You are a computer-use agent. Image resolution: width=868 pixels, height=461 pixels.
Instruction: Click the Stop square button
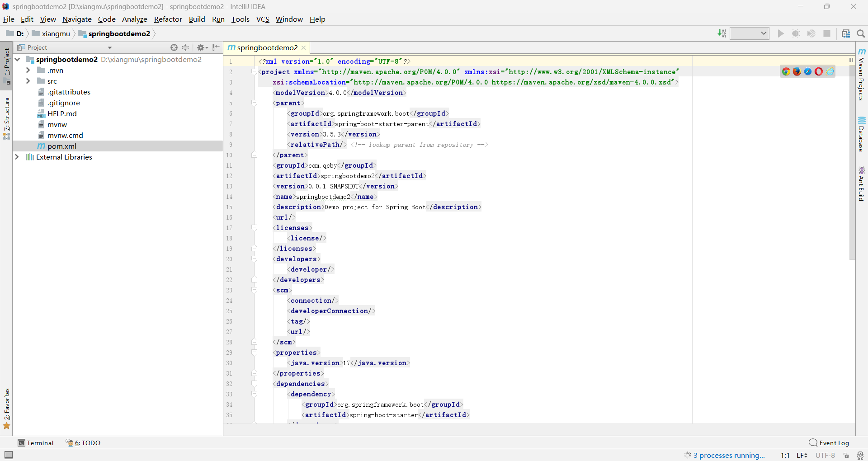coord(827,33)
